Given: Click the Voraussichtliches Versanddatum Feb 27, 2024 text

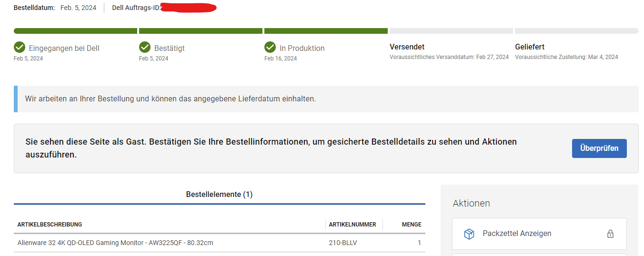Looking at the screenshot, I should point(449,57).
